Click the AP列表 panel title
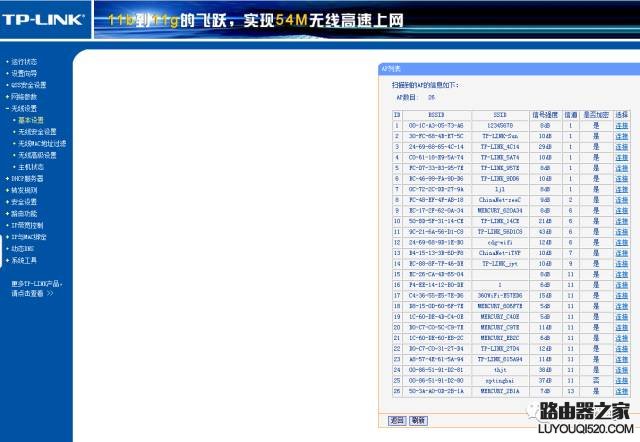 point(391,69)
